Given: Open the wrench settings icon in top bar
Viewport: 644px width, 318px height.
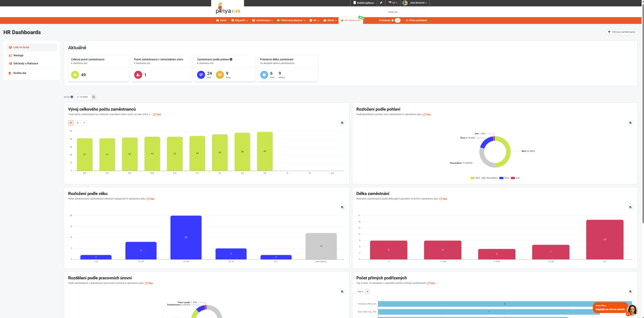Looking at the screenshot, I should pos(381,3).
